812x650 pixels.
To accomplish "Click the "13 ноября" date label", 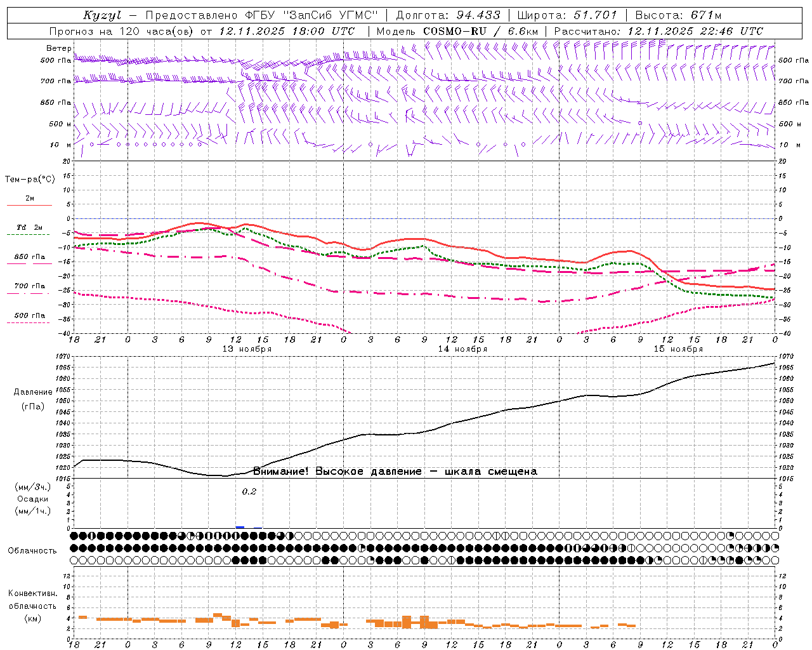I will [247, 349].
